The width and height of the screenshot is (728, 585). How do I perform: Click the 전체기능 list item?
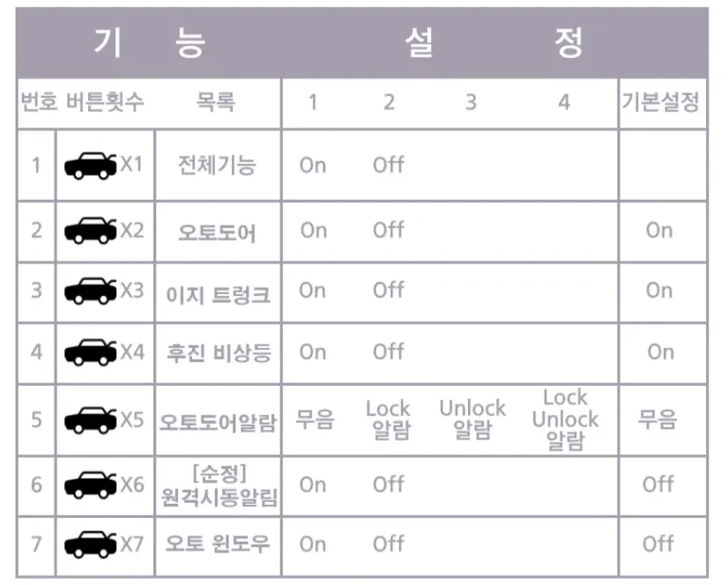click(x=217, y=166)
